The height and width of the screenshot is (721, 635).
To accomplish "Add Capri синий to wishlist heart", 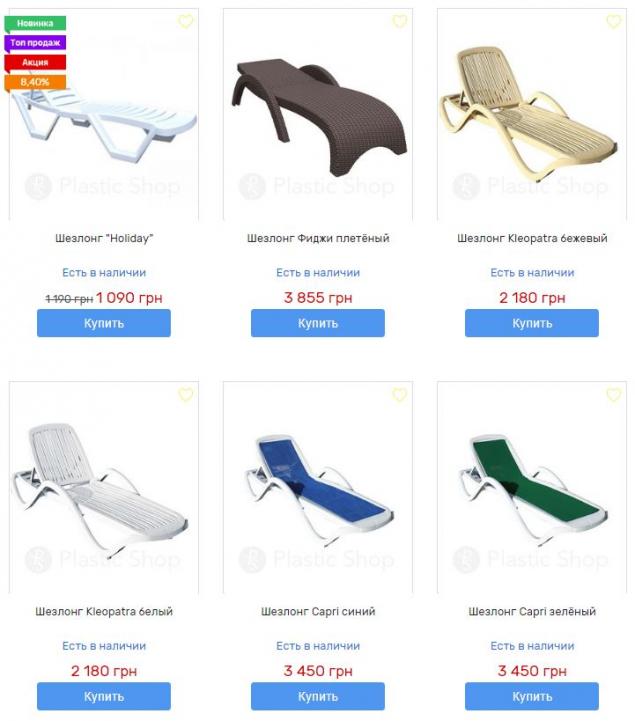I will (400, 395).
